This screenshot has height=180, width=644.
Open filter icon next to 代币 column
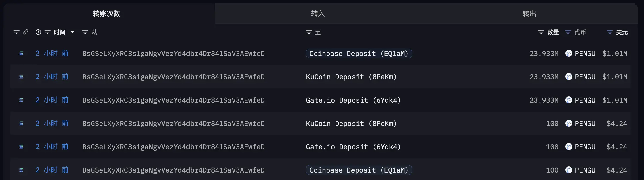coord(568,32)
